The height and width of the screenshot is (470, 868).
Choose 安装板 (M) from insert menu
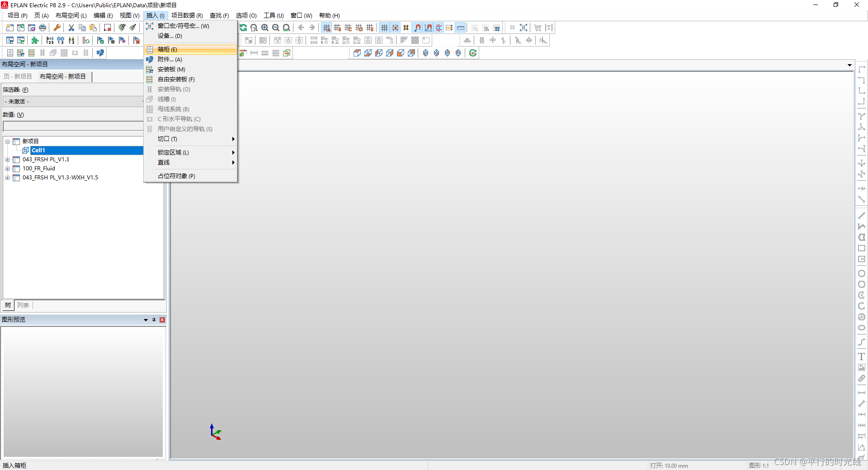pos(191,69)
